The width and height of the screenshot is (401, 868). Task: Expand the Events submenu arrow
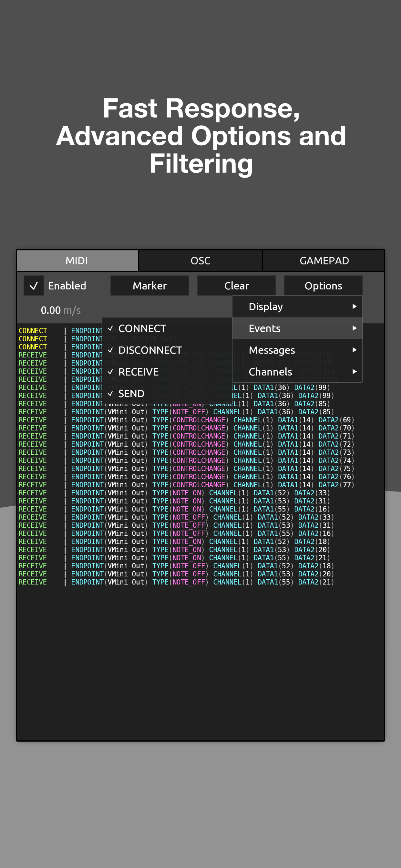(x=354, y=328)
